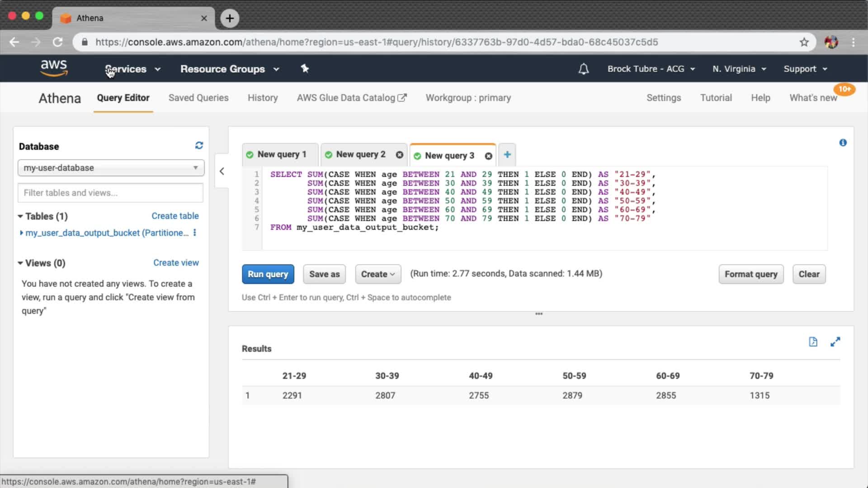
Task: Open table options three-dot menu
Action: 195,233
